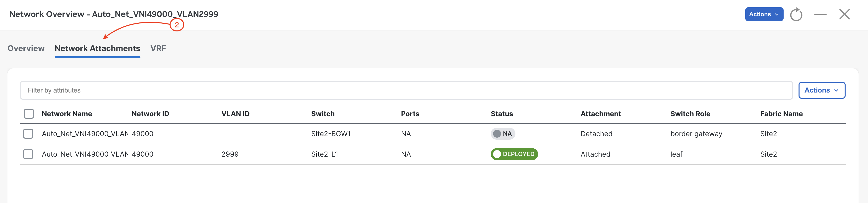This screenshot has width=868, height=203.
Task: Select the Network Attachments tab
Action: tap(97, 48)
